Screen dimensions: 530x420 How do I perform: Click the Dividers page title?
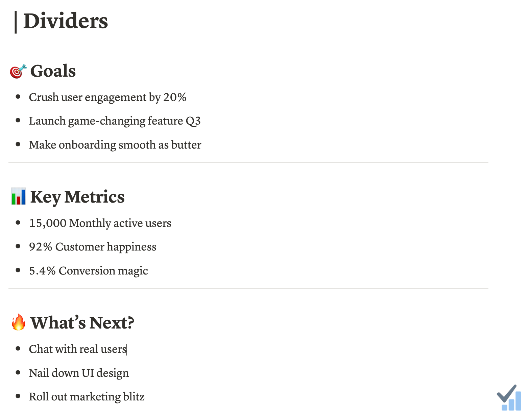tap(66, 21)
